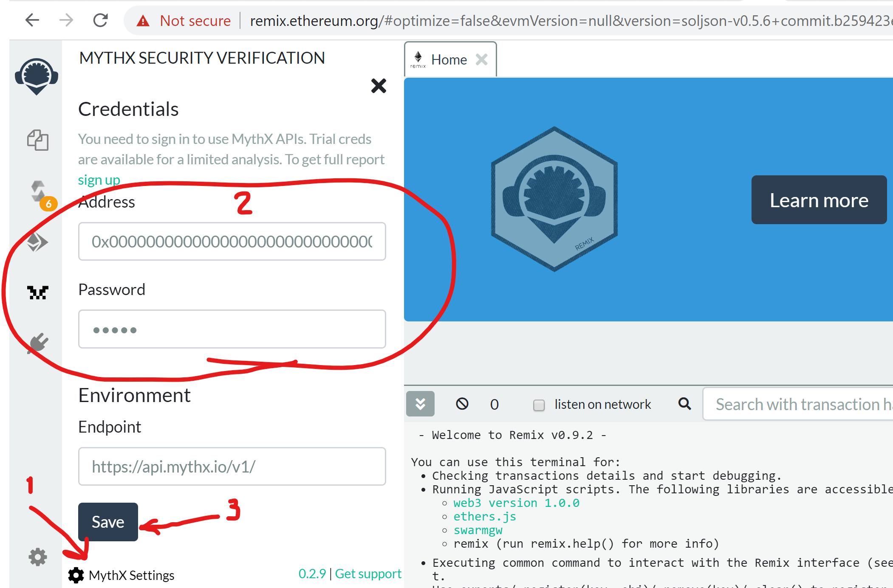The width and height of the screenshot is (893, 588).
Task: Open Deploy & run transactions icon
Action: [x=38, y=242]
